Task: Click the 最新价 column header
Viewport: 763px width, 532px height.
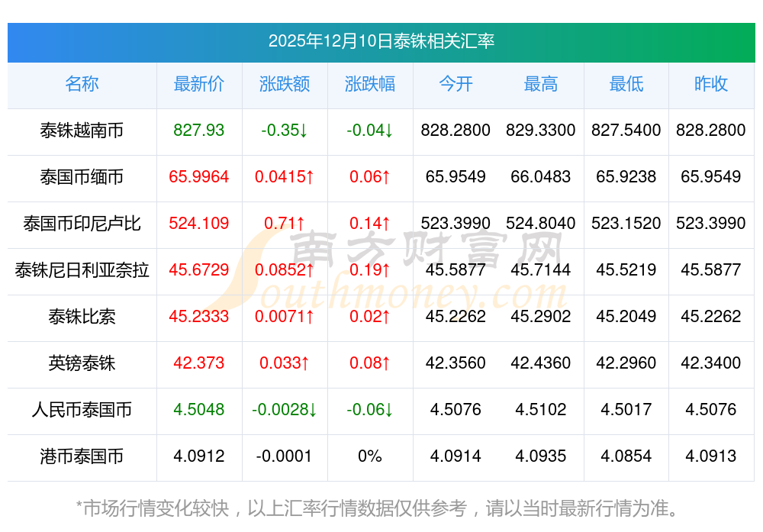Action: click(199, 84)
